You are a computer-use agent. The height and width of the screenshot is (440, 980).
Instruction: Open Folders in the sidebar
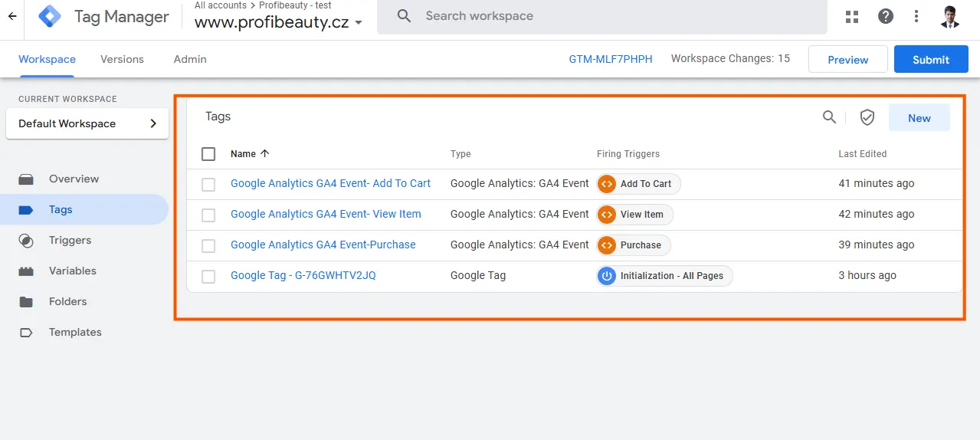[x=84, y=302]
